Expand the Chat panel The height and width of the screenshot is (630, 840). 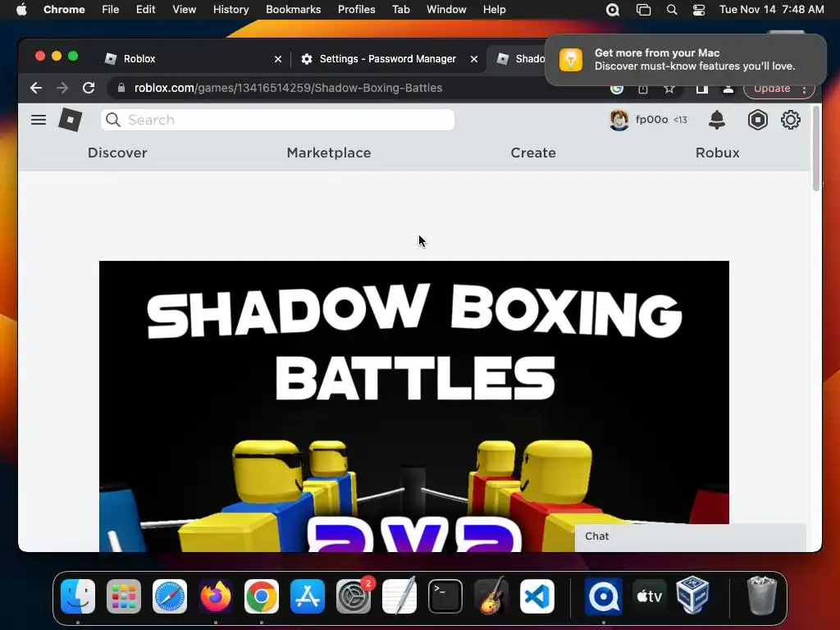pos(690,536)
